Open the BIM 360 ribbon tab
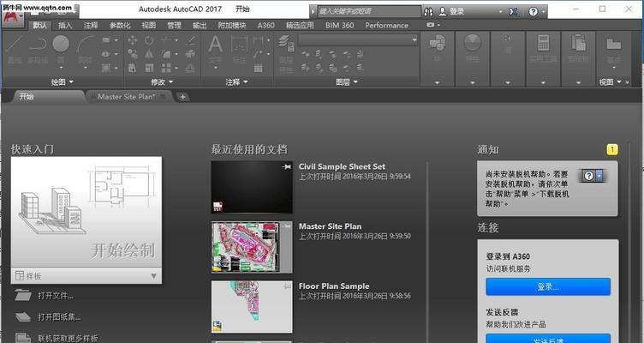This screenshot has height=343, width=644. coord(339,25)
